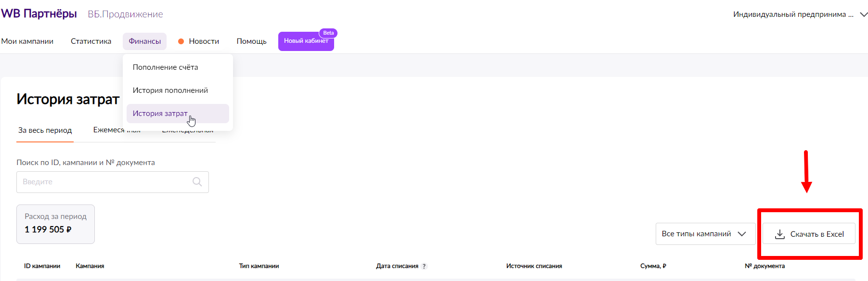Click the Beta badge on Новый кабинет
This screenshot has width=868, height=281.
(328, 33)
